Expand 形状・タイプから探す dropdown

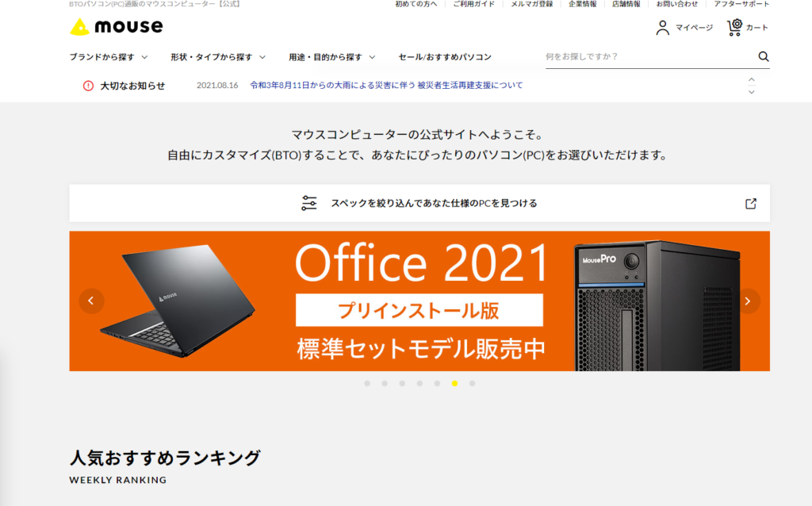coord(218,57)
